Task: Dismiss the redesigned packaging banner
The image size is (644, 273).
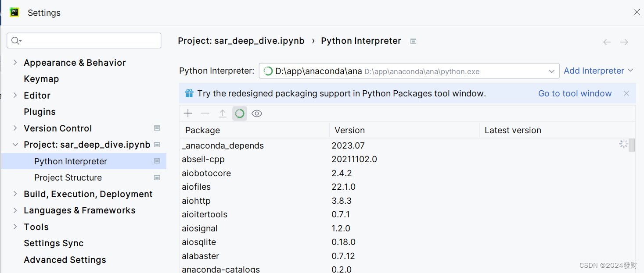Action: (626, 93)
